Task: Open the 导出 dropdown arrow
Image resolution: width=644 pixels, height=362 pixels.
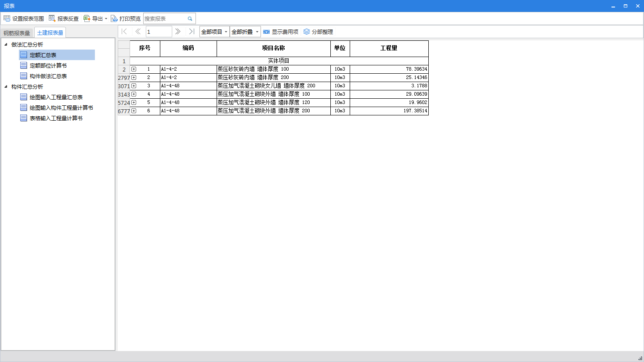Action: [x=106, y=18]
